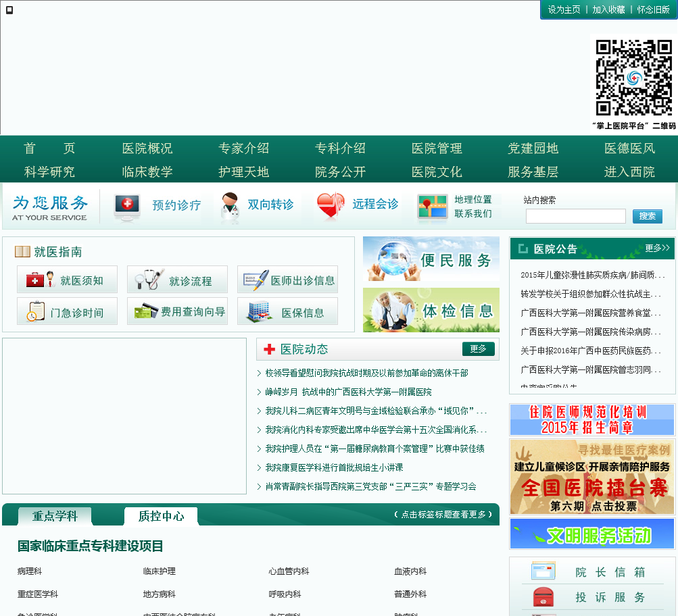Open the 普通外科 department link
This screenshot has width=678, height=616.
pos(410,594)
